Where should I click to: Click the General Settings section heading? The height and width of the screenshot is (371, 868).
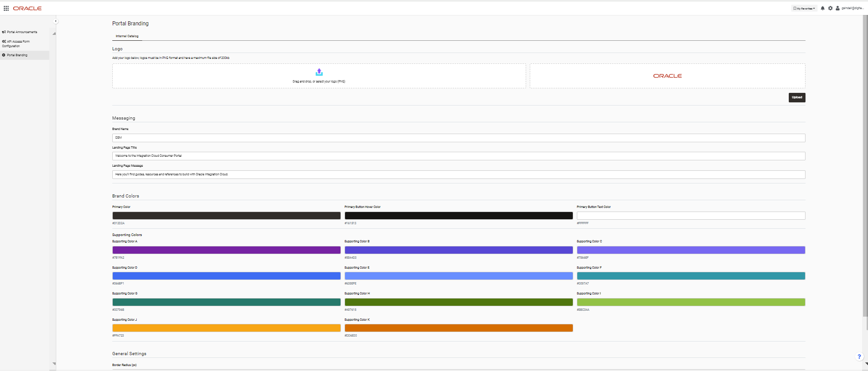tap(129, 354)
